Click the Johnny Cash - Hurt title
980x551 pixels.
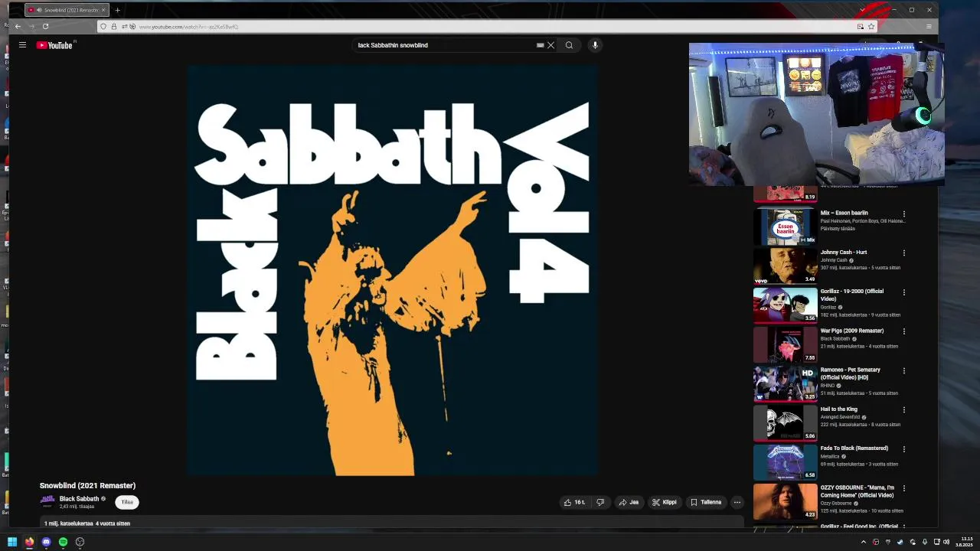[x=844, y=252]
